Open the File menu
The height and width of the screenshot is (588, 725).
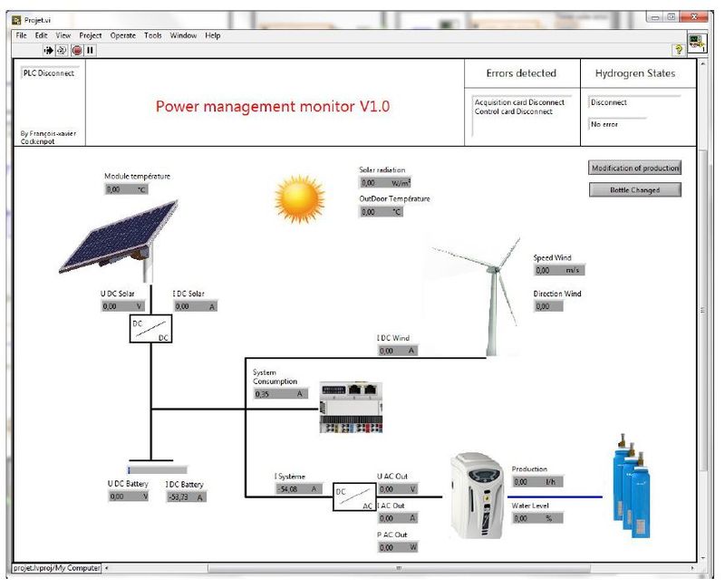coord(21,35)
